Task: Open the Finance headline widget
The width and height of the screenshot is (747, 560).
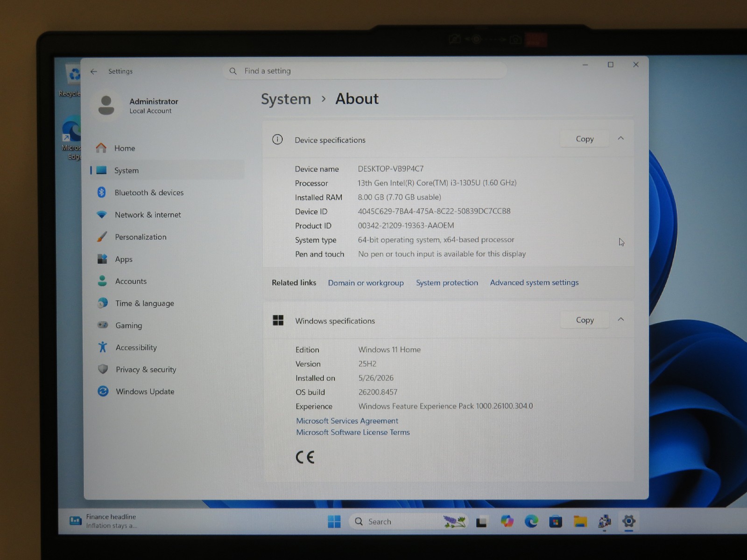Action: 104,521
